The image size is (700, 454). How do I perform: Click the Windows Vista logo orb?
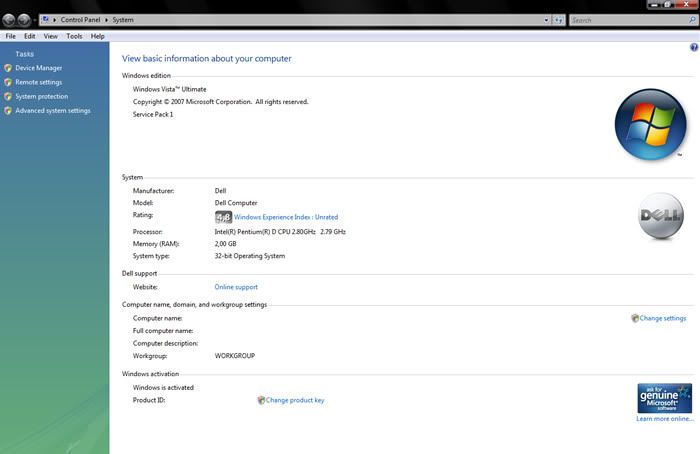click(x=650, y=124)
